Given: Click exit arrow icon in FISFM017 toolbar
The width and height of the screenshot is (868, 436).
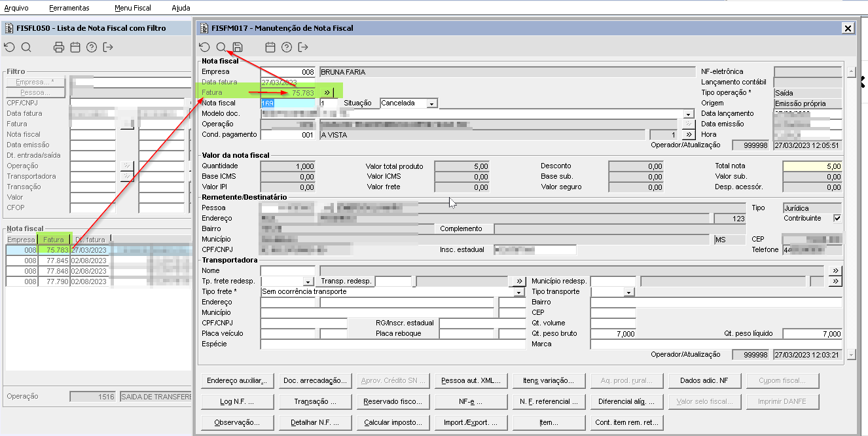Looking at the screenshot, I should [302, 47].
